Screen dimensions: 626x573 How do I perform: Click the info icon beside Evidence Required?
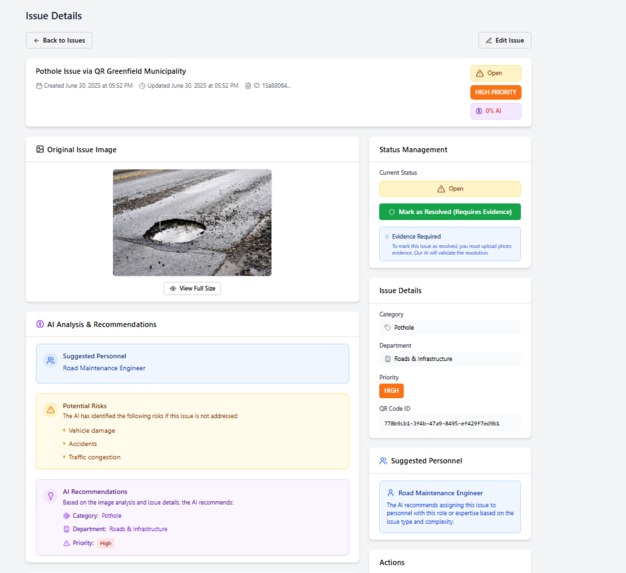coord(387,236)
